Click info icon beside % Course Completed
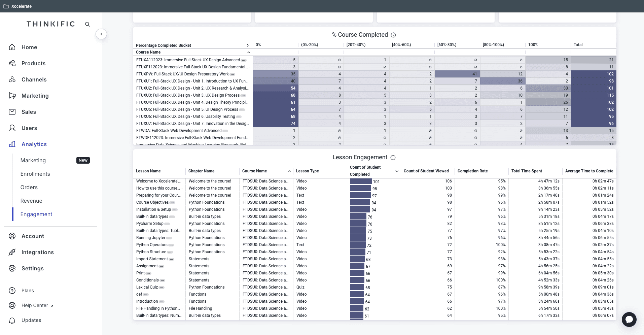644x335 pixels. coord(393,35)
